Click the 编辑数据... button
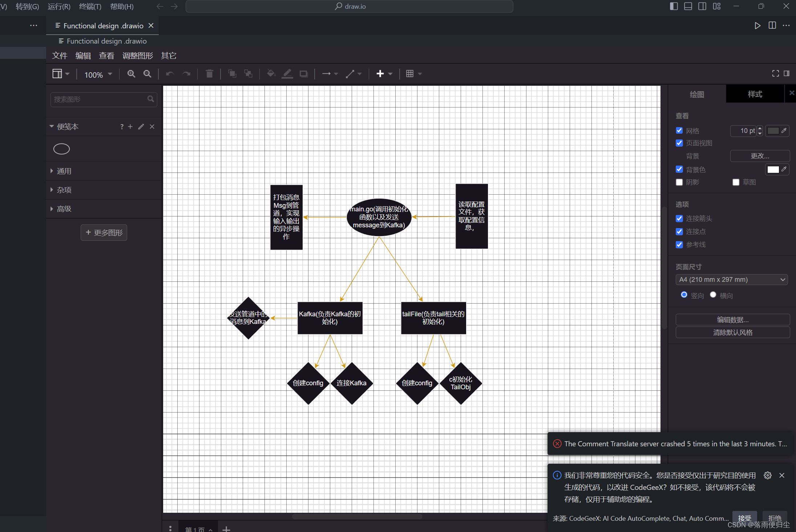796x532 pixels. click(733, 320)
